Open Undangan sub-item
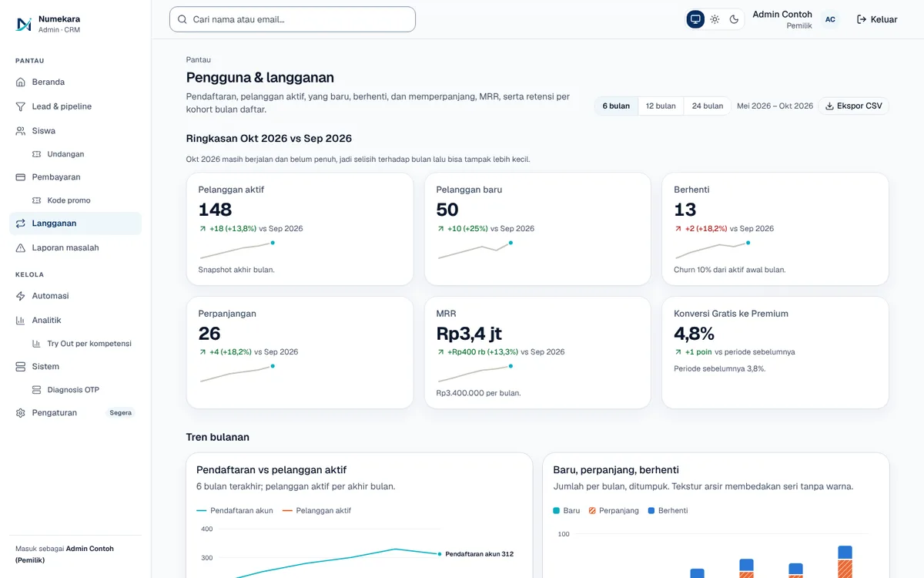This screenshot has height=578, width=924. 83,154
